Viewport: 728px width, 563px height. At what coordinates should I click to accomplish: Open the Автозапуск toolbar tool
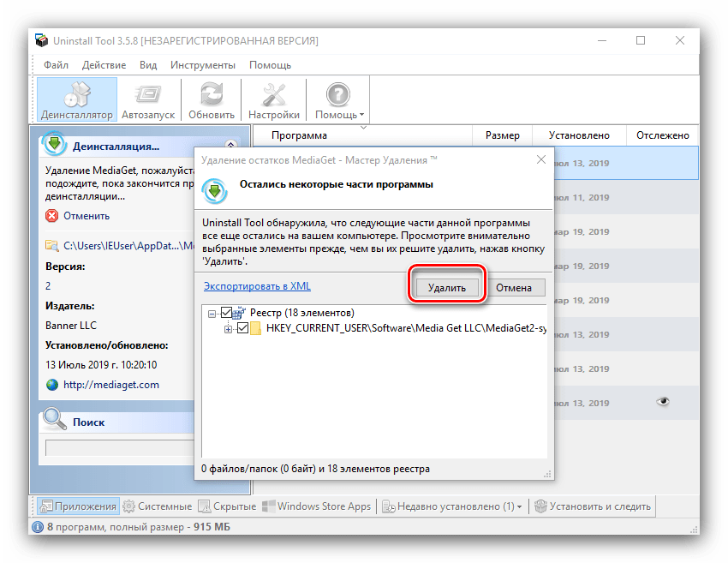(x=148, y=100)
